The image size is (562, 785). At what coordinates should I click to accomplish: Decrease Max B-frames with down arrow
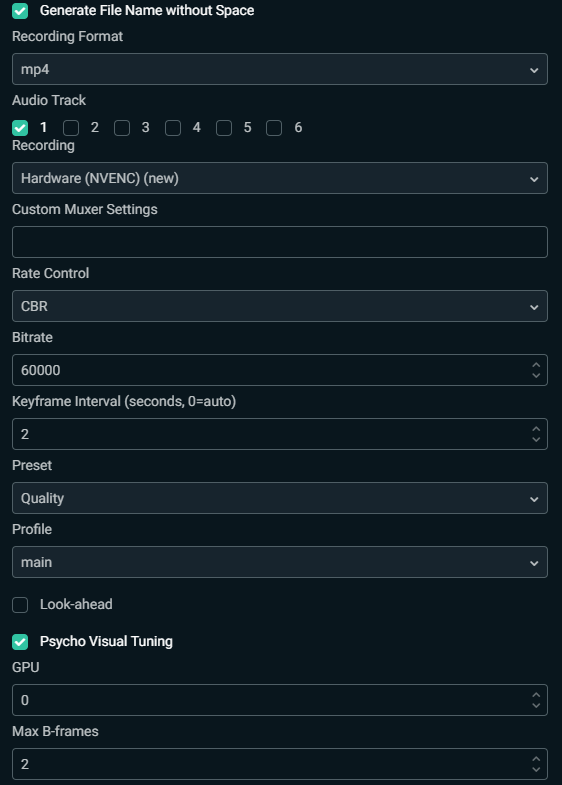(536, 769)
